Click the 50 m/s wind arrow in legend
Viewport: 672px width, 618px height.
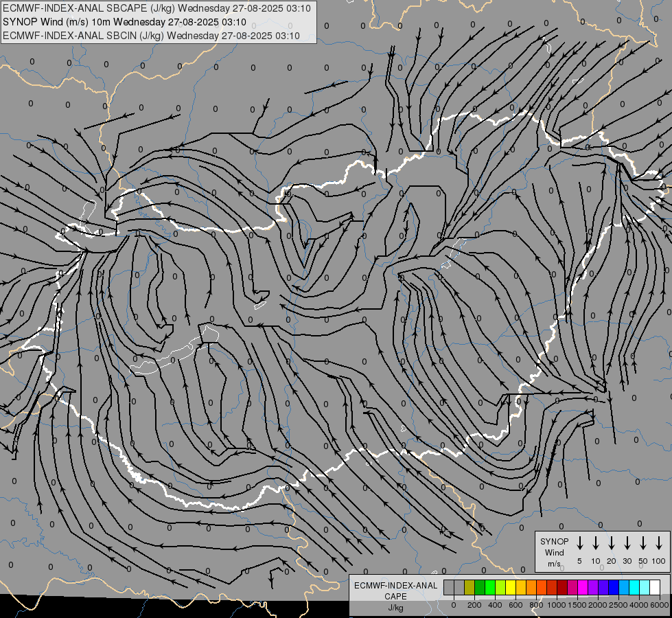click(x=643, y=543)
